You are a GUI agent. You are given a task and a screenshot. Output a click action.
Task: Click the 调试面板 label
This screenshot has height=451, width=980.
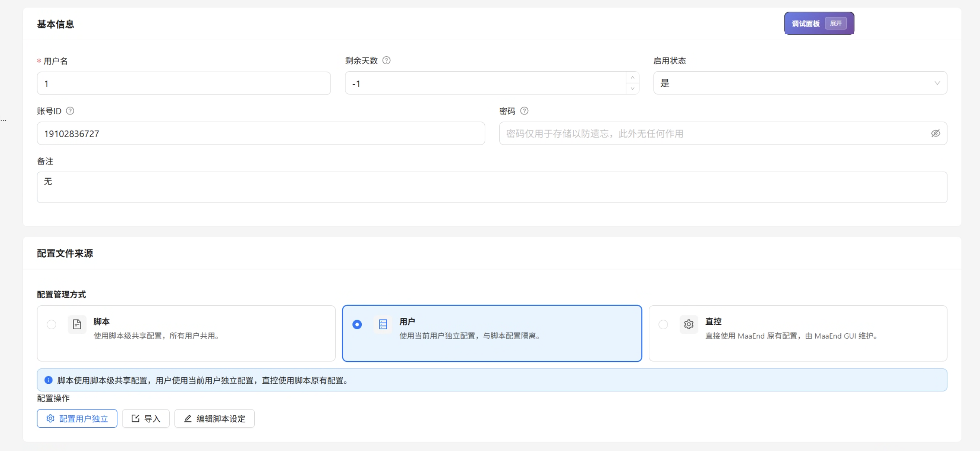(x=805, y=24)
